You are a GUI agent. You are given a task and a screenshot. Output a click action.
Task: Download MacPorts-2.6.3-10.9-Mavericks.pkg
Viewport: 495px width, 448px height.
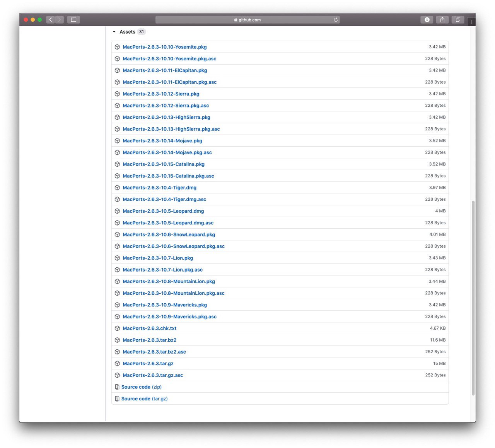pos(165,305)
